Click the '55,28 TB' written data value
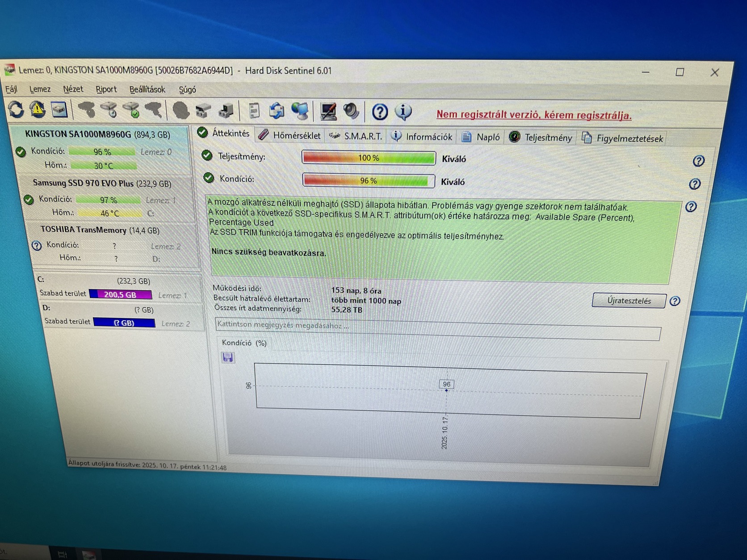Image resolution: width=747 pixels, height=560 pixels. [347, 310]
